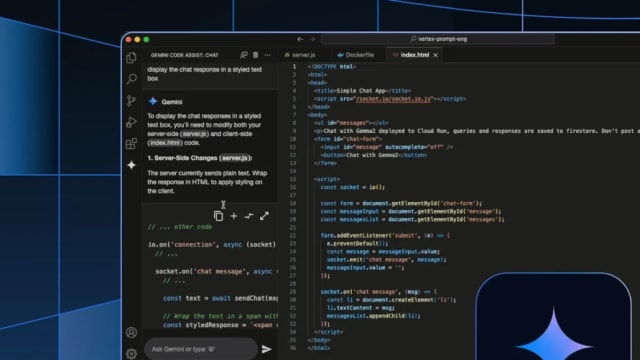Image resolution: width=640 pixels, height=360 pixels.
Task: Click the green macOS zoom button
Action: [146, 40]
